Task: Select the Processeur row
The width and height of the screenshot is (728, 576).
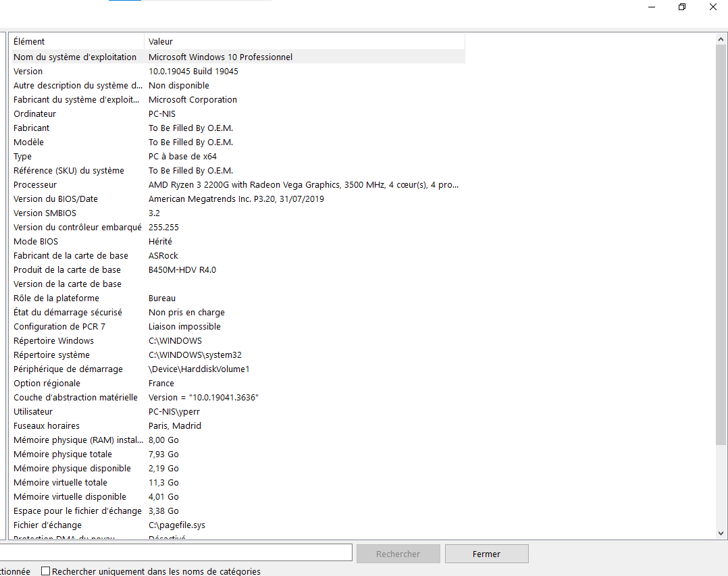Action: [x=35, y=185]
